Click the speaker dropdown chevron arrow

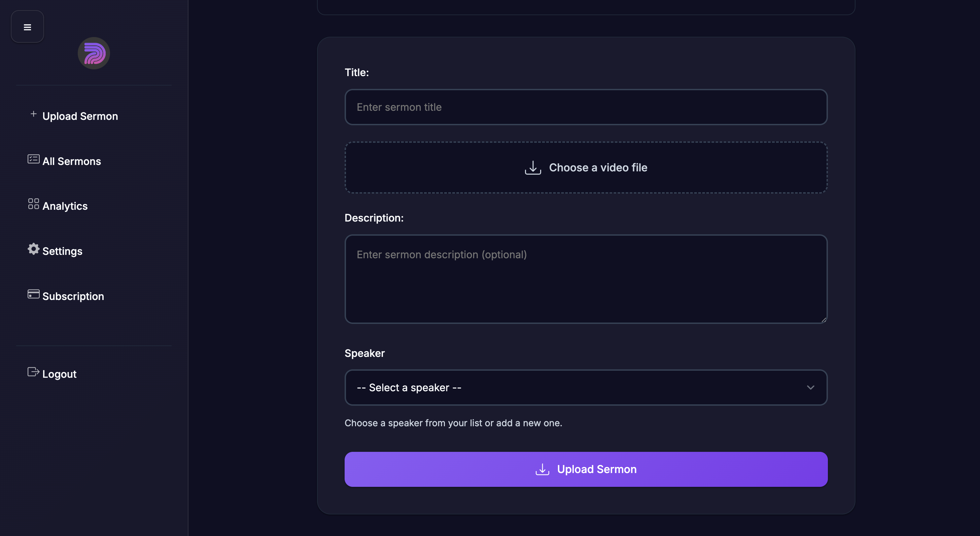point(811,388)
